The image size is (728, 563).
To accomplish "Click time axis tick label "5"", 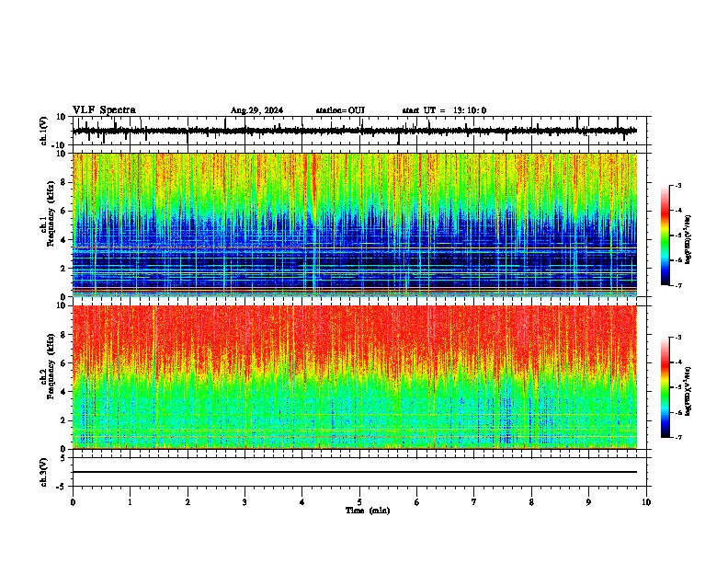I will click(359, 502).
